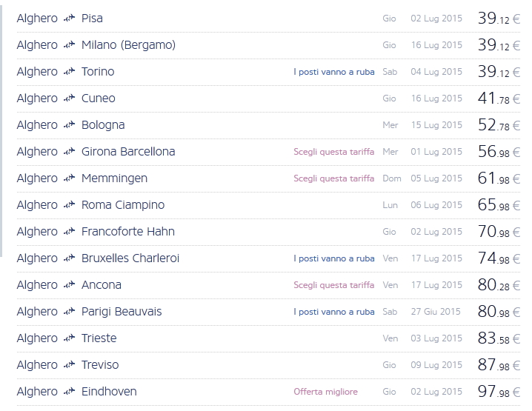The image size is (532, 411).
Task: Click the plane icon next to Roma Ciampino
Action: (x=70, y=205)
